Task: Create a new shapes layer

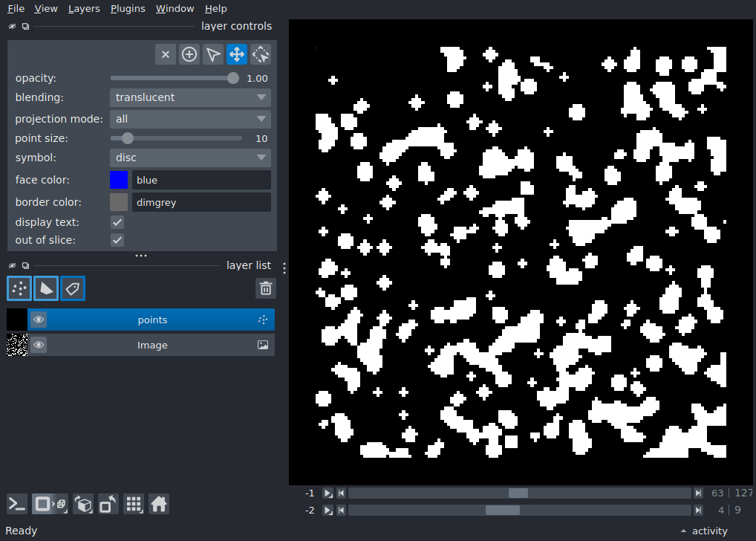Action: pyautogui.click(x=46, y=288)
